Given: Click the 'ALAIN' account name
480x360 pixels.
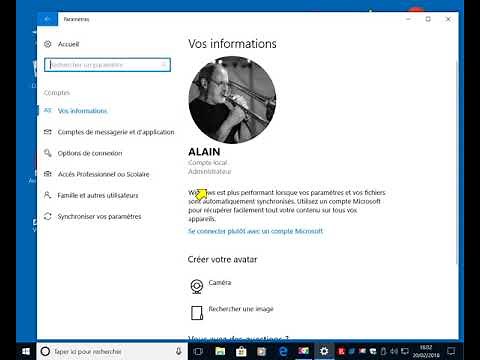Looking at the screenshot, I should point(204,152).
